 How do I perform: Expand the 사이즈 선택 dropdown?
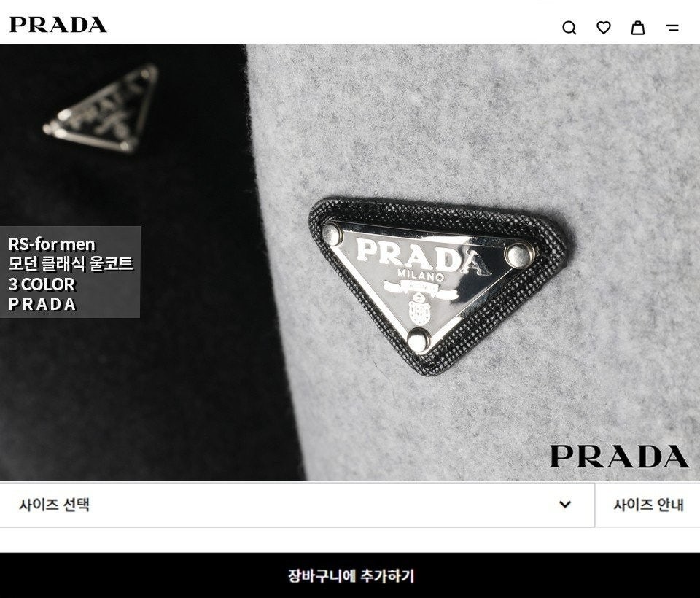click(x=297, y=505)
